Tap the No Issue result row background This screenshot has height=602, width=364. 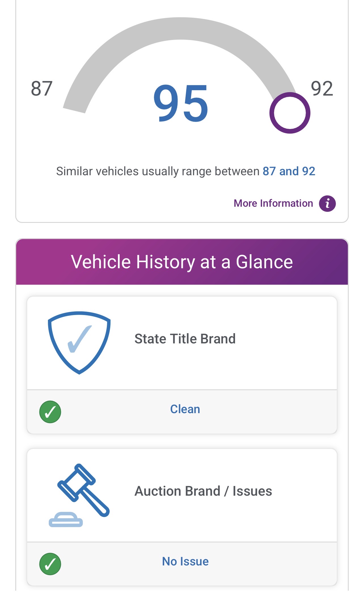point(182,564)
